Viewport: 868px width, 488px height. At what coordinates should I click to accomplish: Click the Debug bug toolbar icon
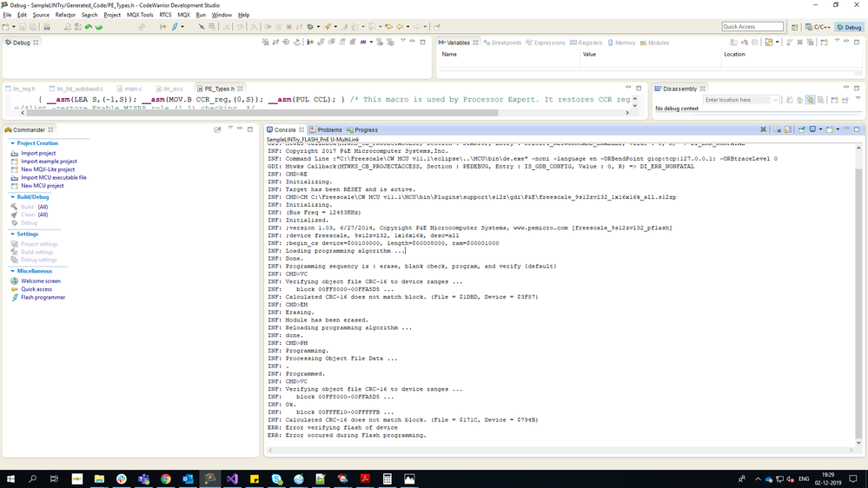[310, 27]
